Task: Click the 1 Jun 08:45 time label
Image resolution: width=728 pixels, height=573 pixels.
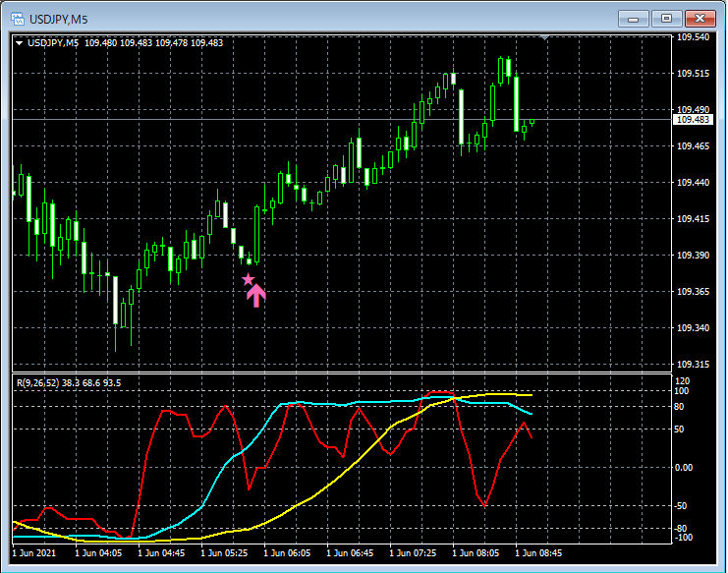Action: (x=538, y=553)
